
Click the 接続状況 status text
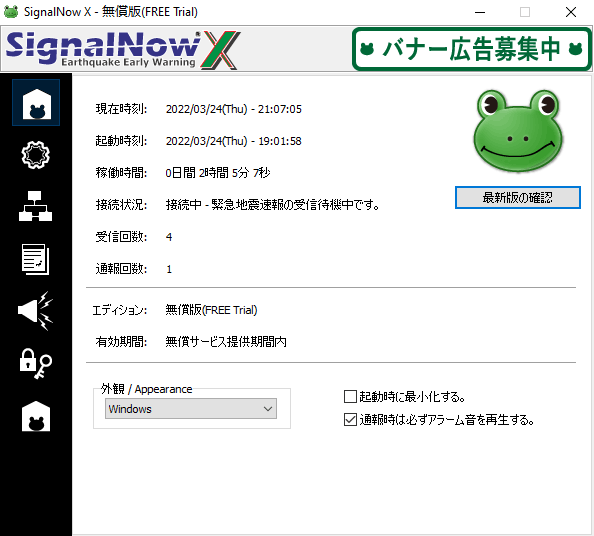(272, 205)
